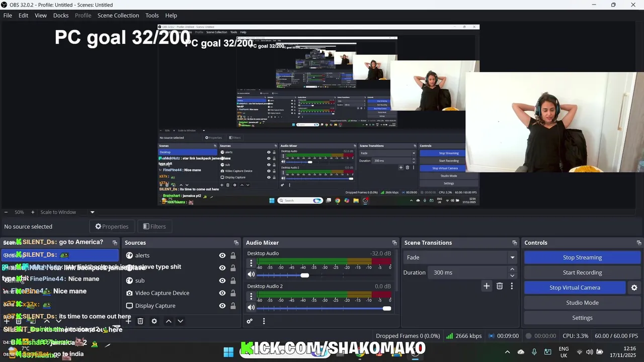Open Settings from Controls panel

[582, 318]
